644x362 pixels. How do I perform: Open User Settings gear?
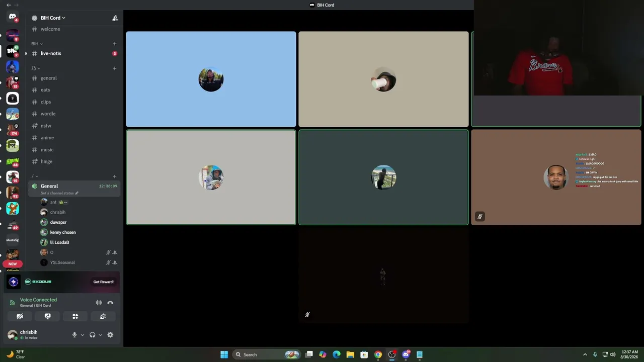pyautogui.click(x=110, y=335)
